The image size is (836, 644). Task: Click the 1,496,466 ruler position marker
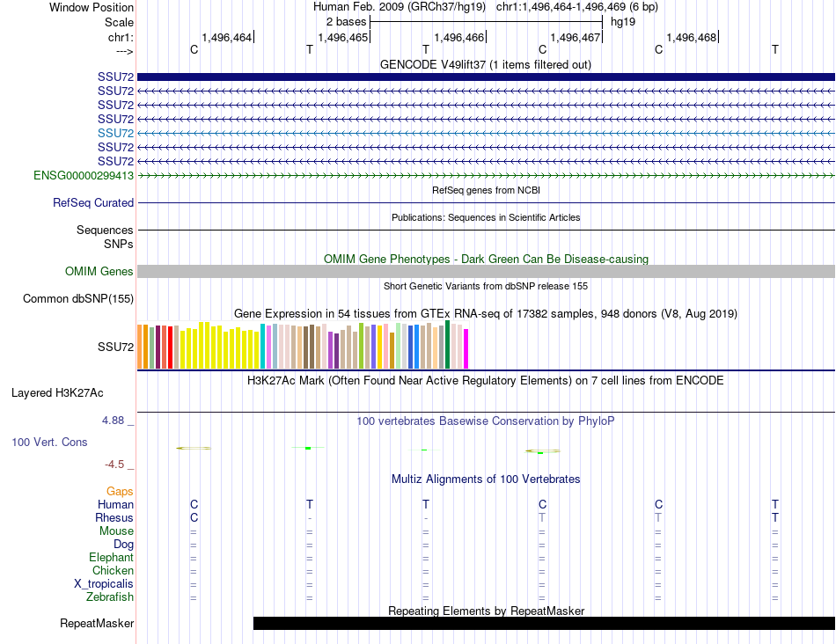(x=459, y=37)
